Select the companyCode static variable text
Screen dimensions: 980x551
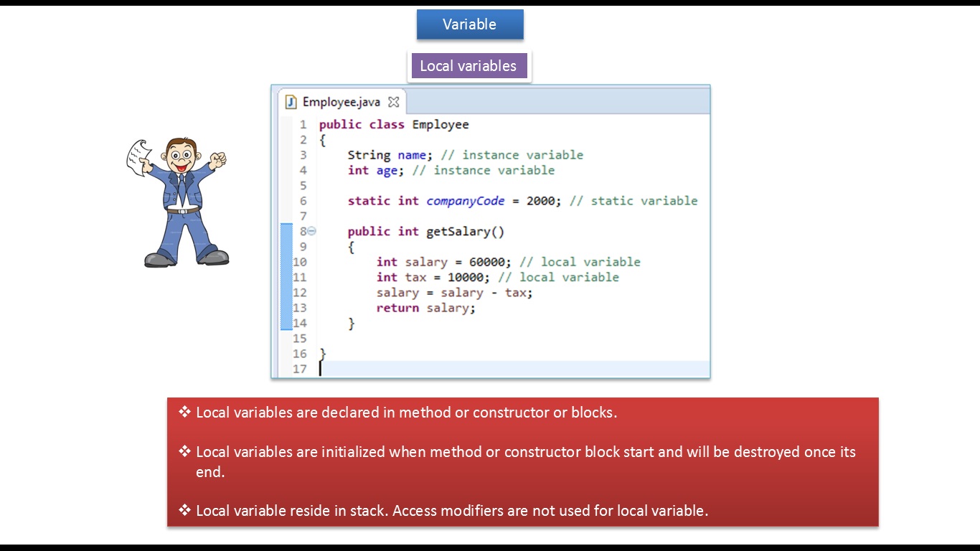pyautogui.click(x=466, y=201)
